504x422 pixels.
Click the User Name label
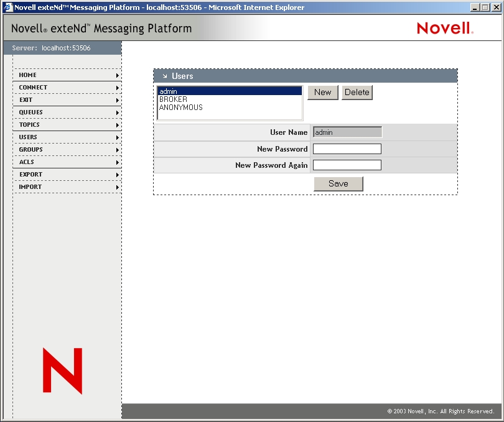pos(289,132)
